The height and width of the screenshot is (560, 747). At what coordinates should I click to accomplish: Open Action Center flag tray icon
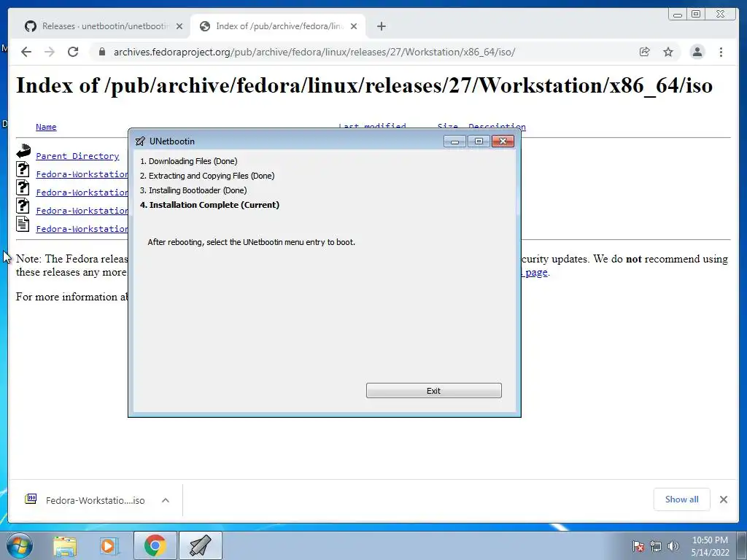click(x=638, y=546)
